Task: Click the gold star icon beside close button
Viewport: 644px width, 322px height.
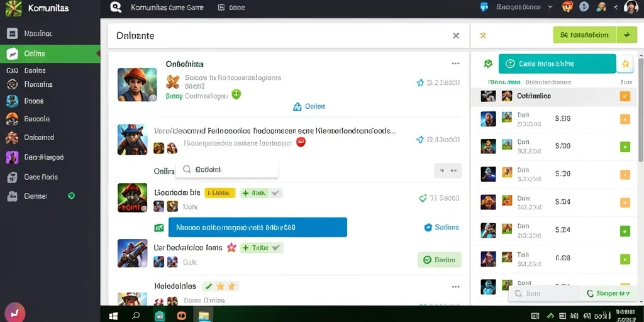Action: [x=483, y=35]
